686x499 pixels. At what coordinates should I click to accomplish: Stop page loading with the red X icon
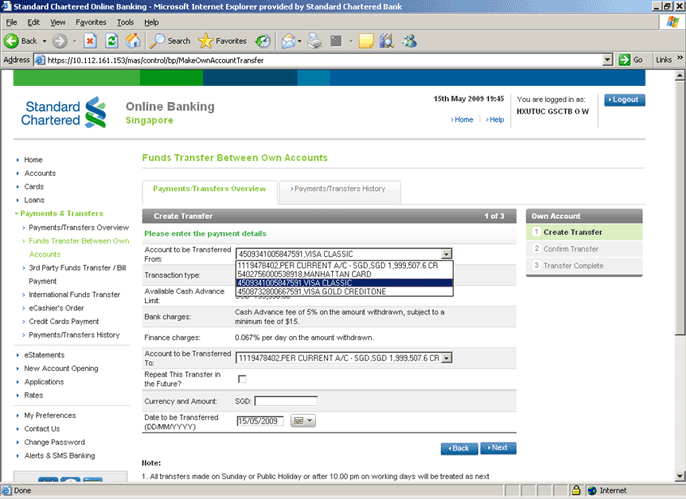point(90,41)
